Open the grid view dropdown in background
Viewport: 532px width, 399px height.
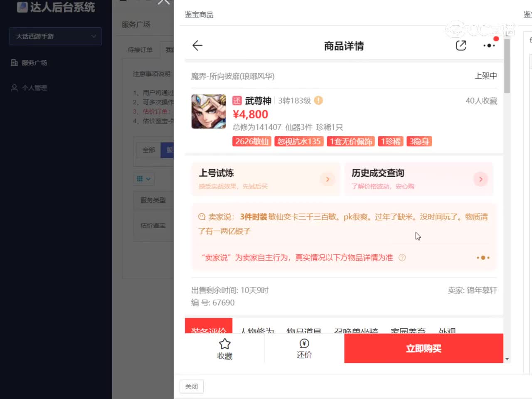[x=144, y=179]
